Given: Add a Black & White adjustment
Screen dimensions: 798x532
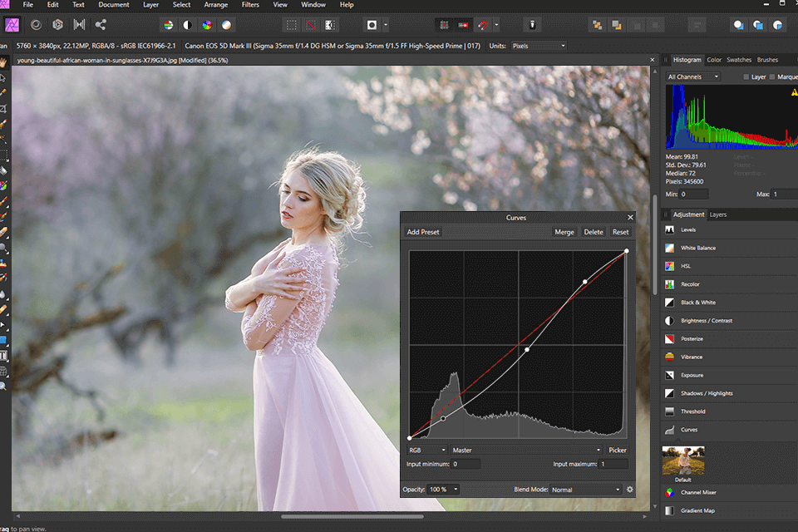Looking at the screenshot, I should point(697,303).
